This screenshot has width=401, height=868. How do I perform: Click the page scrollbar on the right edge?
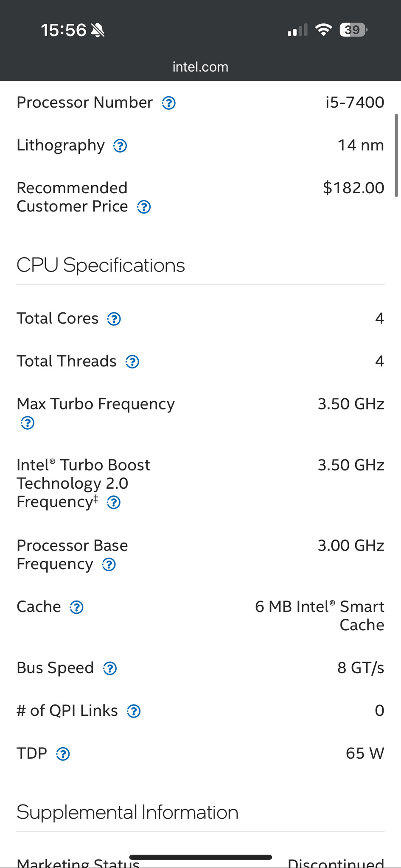pos(396,154)
